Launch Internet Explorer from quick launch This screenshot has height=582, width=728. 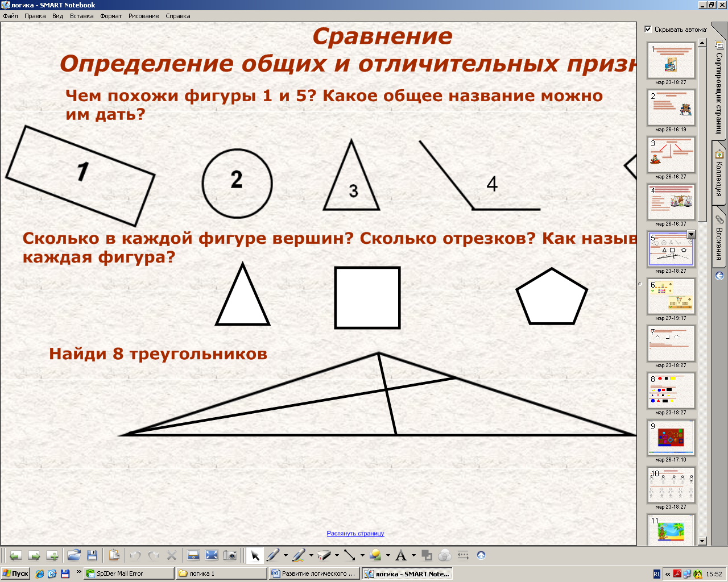(39, 573)
